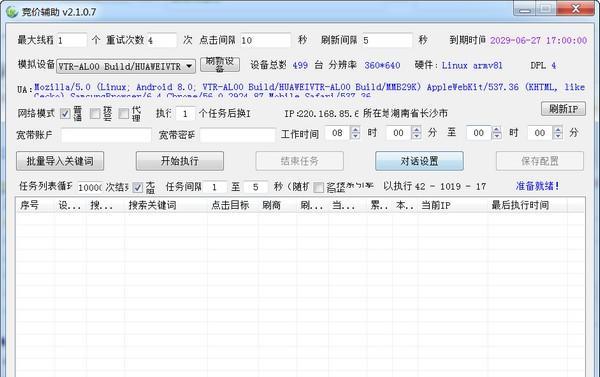This screenshot has width=600, height=377.
Task: Click the 开始执行 button
Action: (x=180, y=161)
